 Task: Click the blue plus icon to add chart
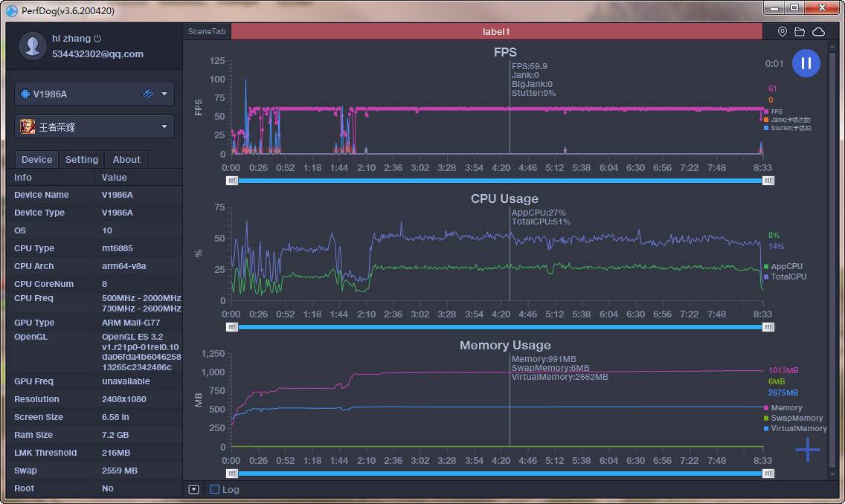pos(807,450)
